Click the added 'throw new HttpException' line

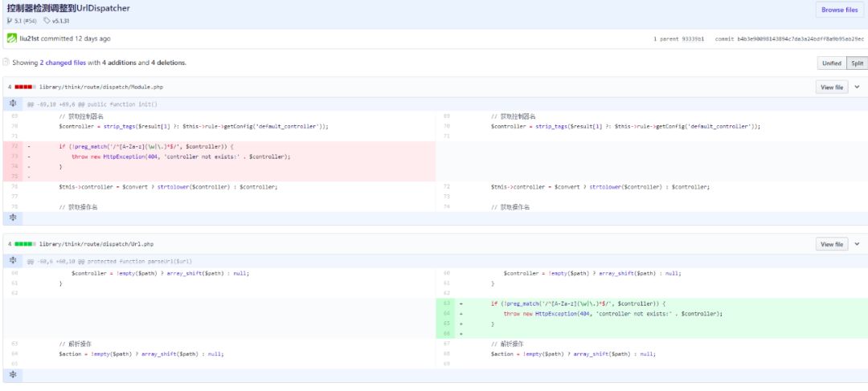(x=612, y=314)
